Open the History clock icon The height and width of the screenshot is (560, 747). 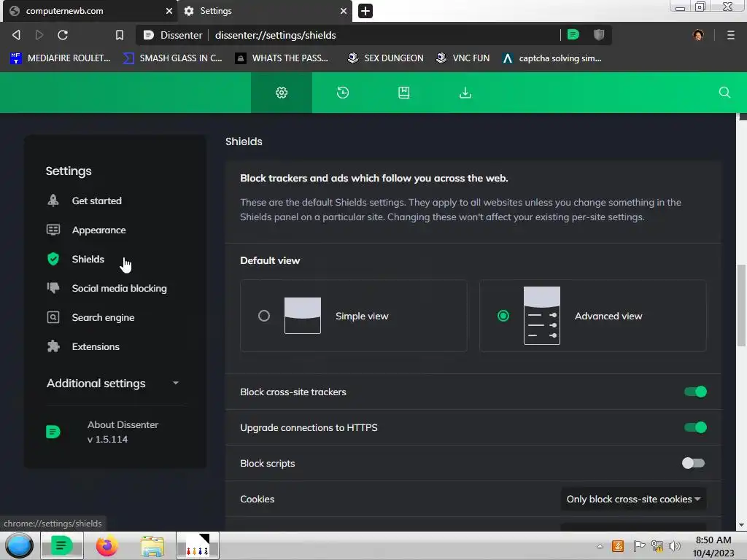click(x=343, y=93)
